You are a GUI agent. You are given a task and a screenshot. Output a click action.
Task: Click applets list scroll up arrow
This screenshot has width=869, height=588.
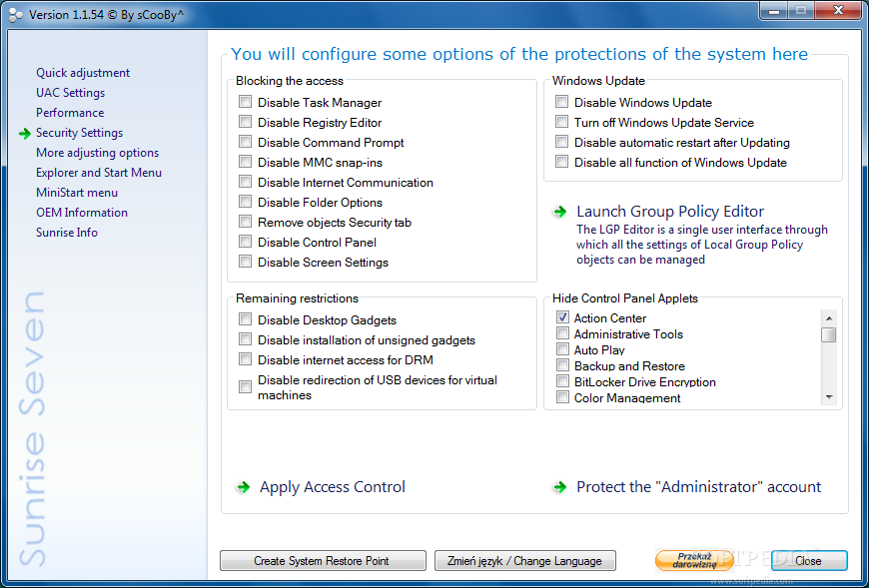[x=829, y=318]
